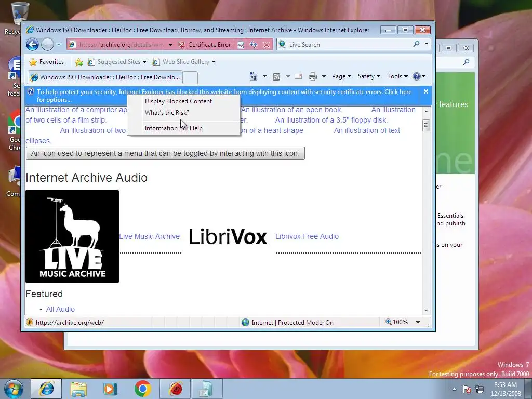This screenshot has height=399, width=532.
Task: Click the network tray icon
Action: pyautogui.click(x=480, y=389)
